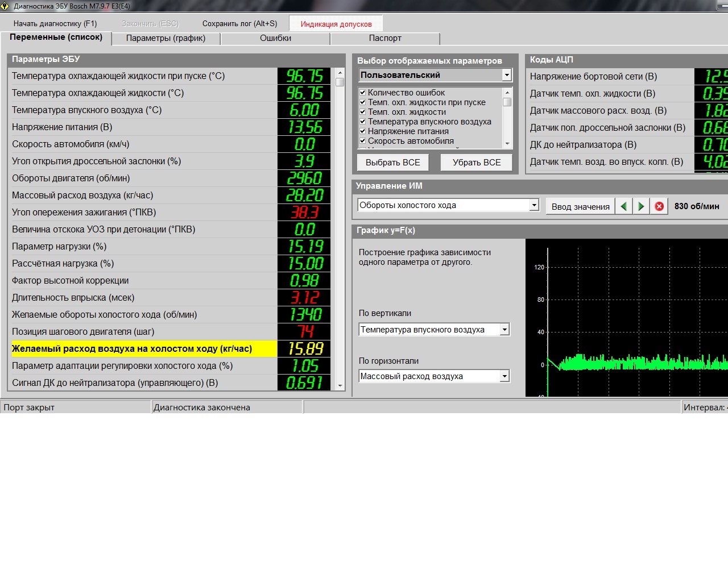Toggle the Напряжение питания checkbox
The height and width of the screenshot is (582, 728).
(x=362, y=131)
